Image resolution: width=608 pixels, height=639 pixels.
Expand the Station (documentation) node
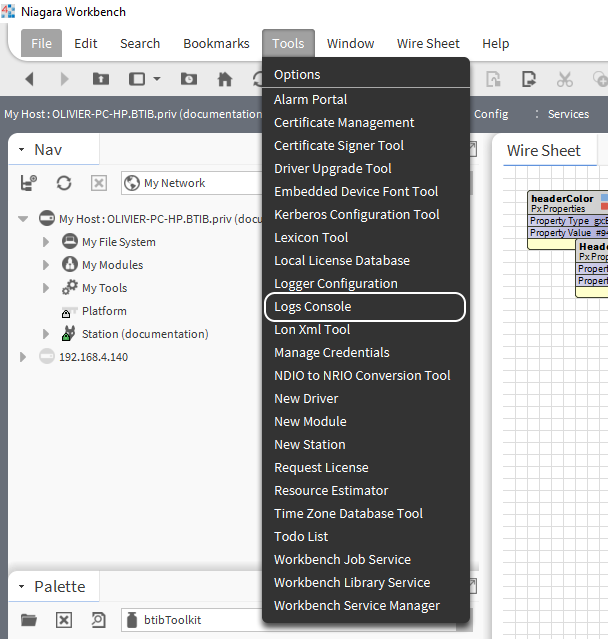pos(46,334)
